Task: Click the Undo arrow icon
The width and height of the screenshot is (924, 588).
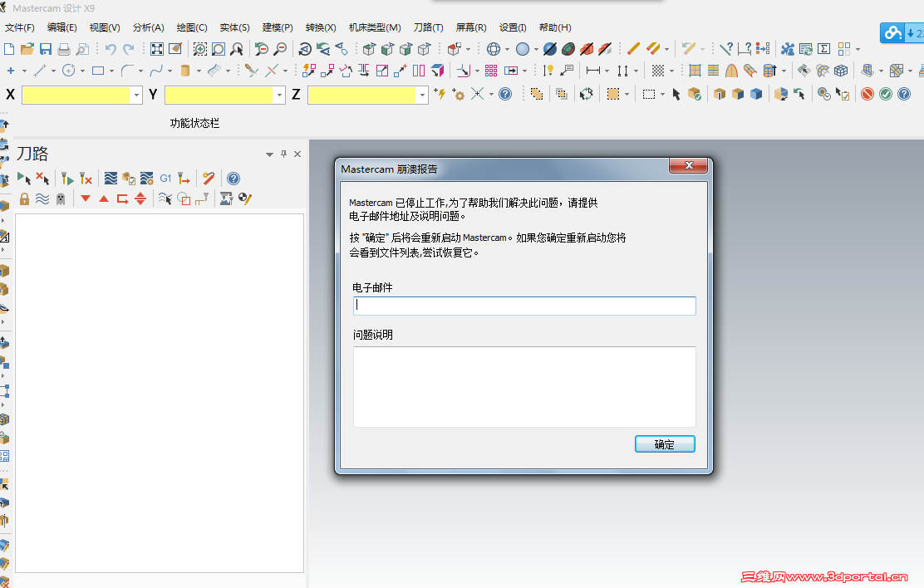Action: tap(111, 49)
